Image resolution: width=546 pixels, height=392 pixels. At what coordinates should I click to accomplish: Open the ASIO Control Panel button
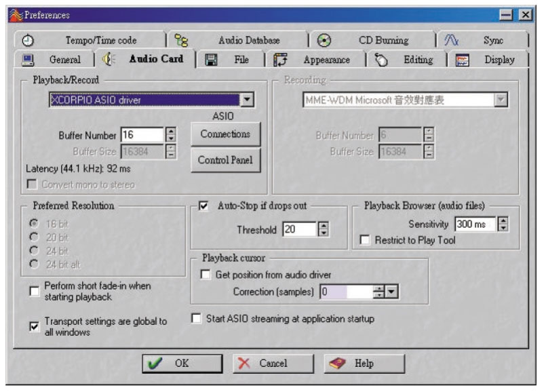(x=225, y=160)
